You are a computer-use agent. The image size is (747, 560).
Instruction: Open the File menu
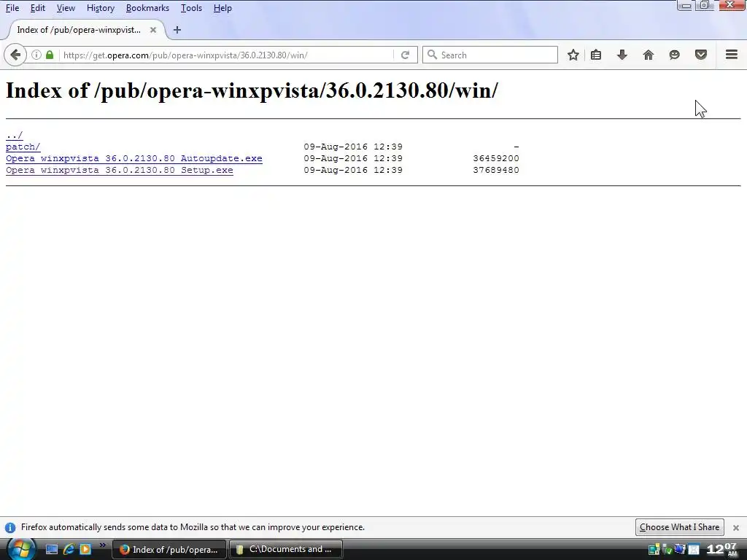pyautogui.click(x=12, y=8)
